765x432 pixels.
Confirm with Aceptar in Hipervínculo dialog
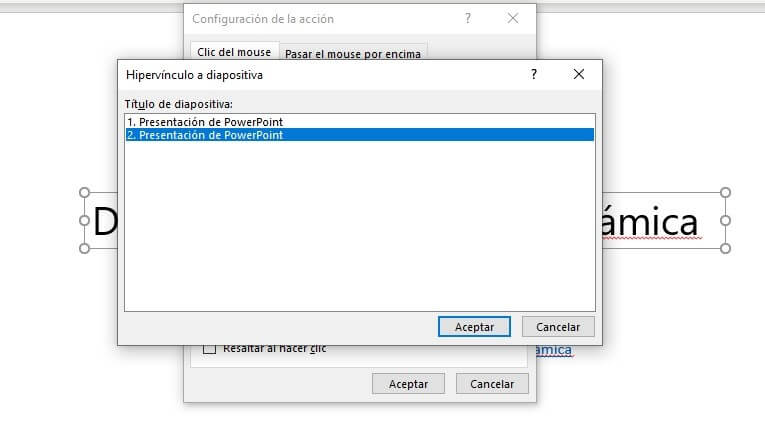point(474,327)
